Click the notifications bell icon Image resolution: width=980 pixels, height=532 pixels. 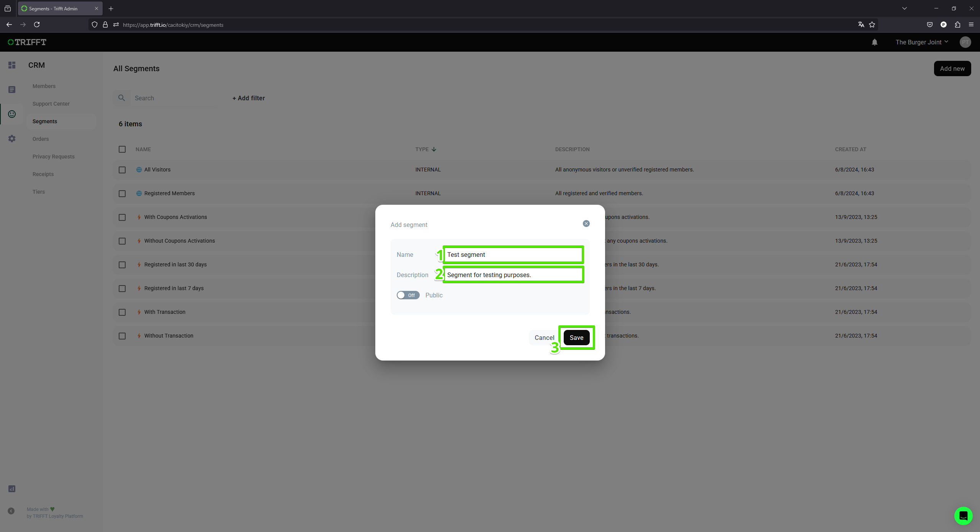tap(874, 42)
